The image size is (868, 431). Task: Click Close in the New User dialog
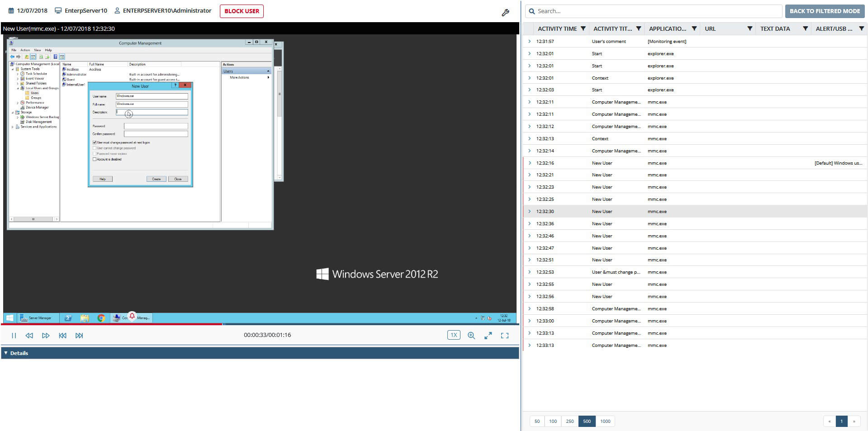178,179
